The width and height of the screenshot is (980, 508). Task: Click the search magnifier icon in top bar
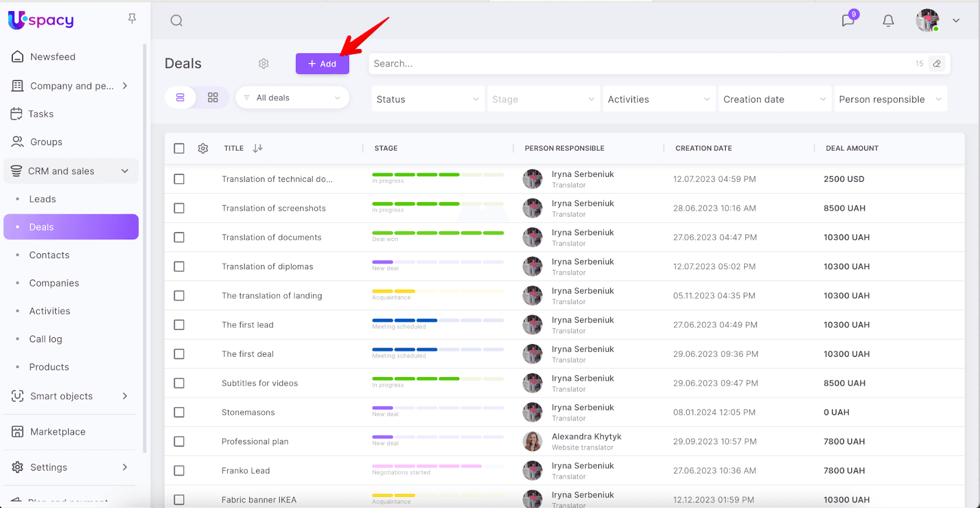176,21
